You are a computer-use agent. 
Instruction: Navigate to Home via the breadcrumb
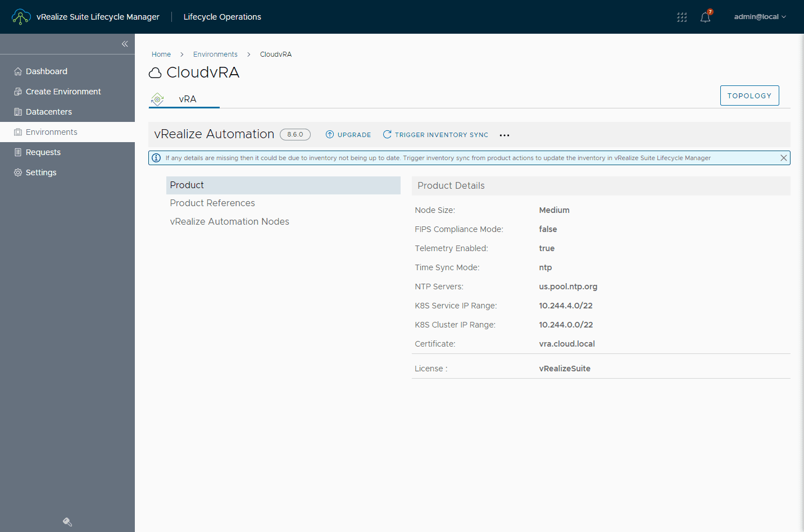tap(161, 54)
